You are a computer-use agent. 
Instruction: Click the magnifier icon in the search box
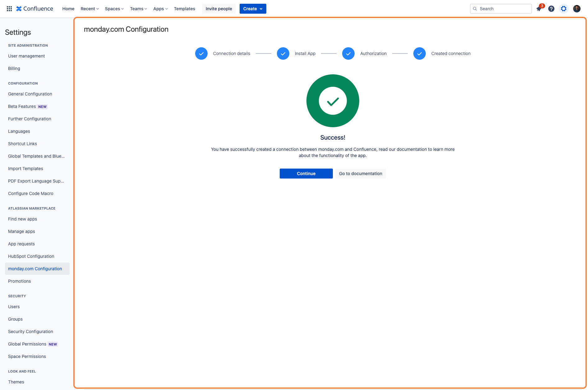click(475, 9)
